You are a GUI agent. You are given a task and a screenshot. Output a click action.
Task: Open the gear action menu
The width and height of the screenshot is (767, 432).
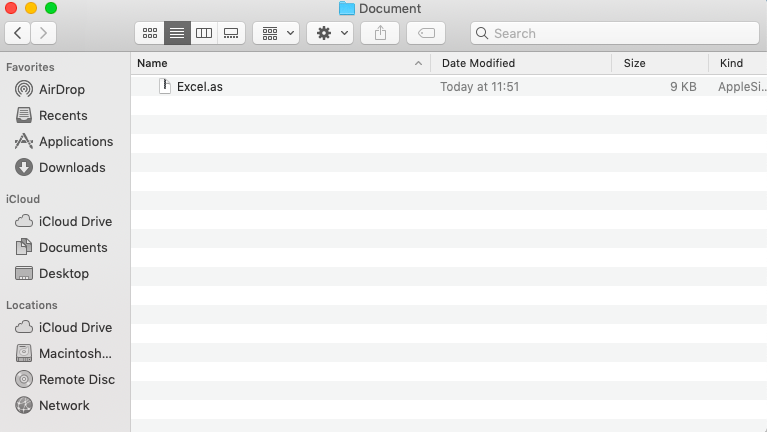tap(330, 33)
